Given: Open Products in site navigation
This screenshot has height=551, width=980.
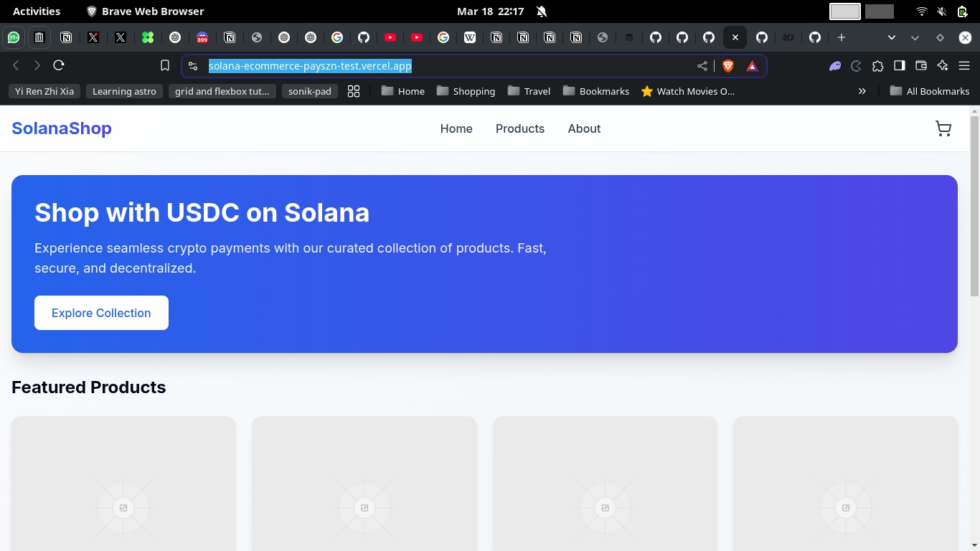Looking at the screenshot, I should pos(520,128).
